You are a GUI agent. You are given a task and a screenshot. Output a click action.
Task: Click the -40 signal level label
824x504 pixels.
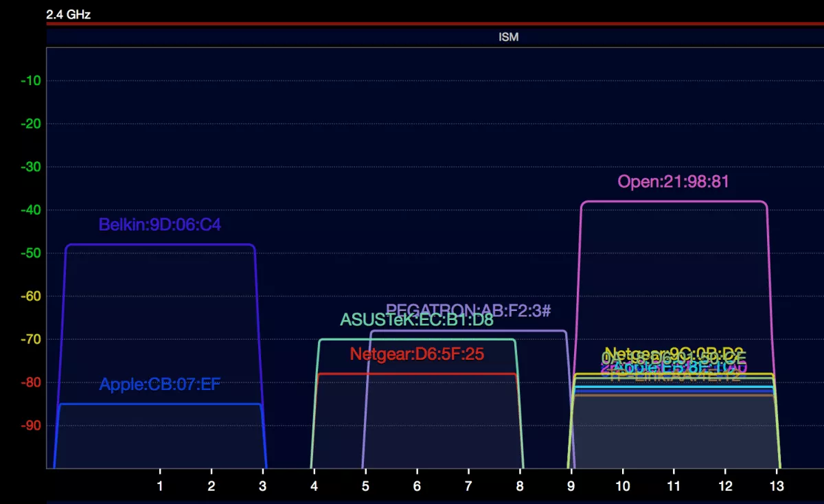click(x=32, y=210)
